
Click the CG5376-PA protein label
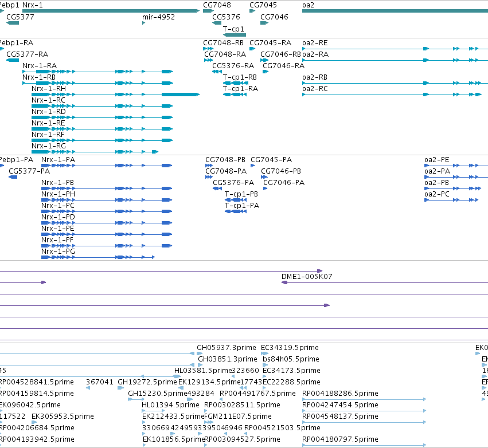(x=233, y=183)
